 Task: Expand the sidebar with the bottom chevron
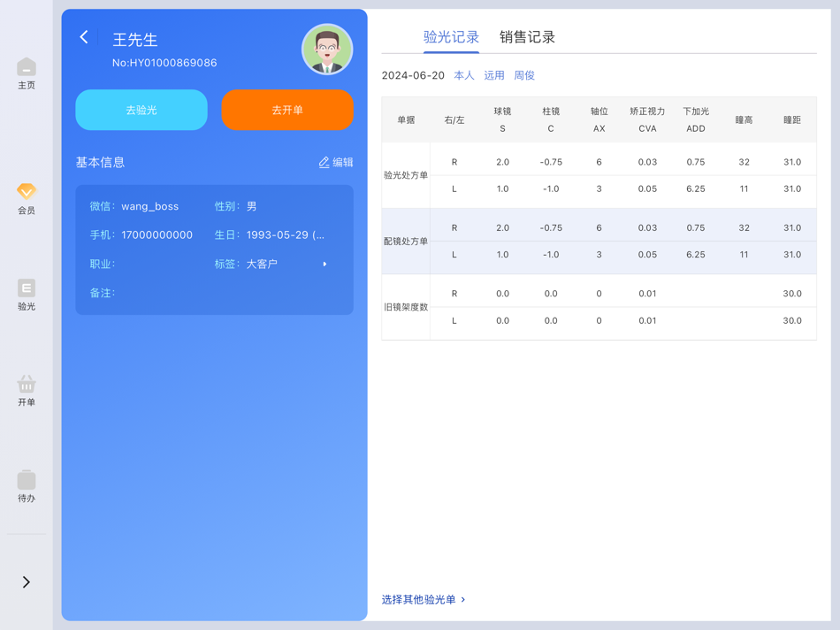[x=26, y=581]
